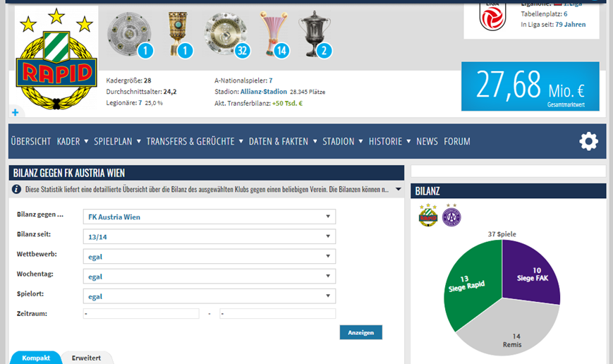Open the settings gear icon
Screen dimensions: 613x364
(x=588, y=141)
